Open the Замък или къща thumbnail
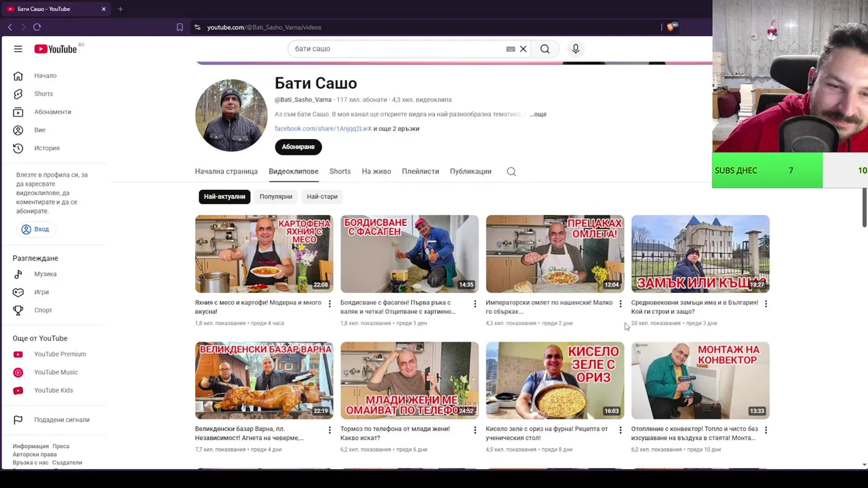Viewport: 868px width, 488px height. 700,254
